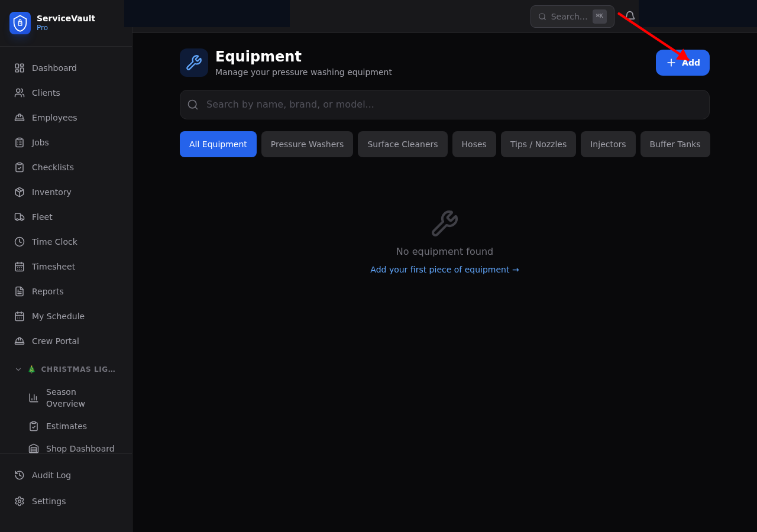This screenshot has width=757, height=532.
Task: Enable the Hoses equipment filter
Action: tap(474, 144)
